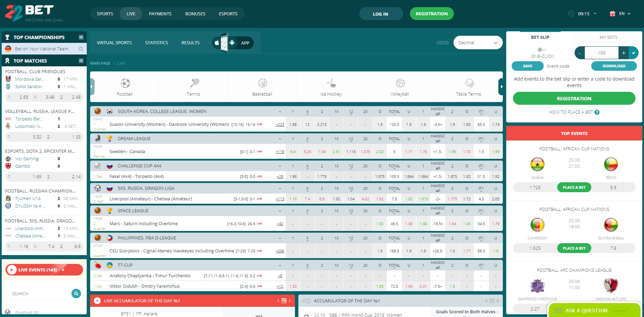Open the EN language dropdown
The width and height of the screenshot is (644, 317).
tap(625, 14)
